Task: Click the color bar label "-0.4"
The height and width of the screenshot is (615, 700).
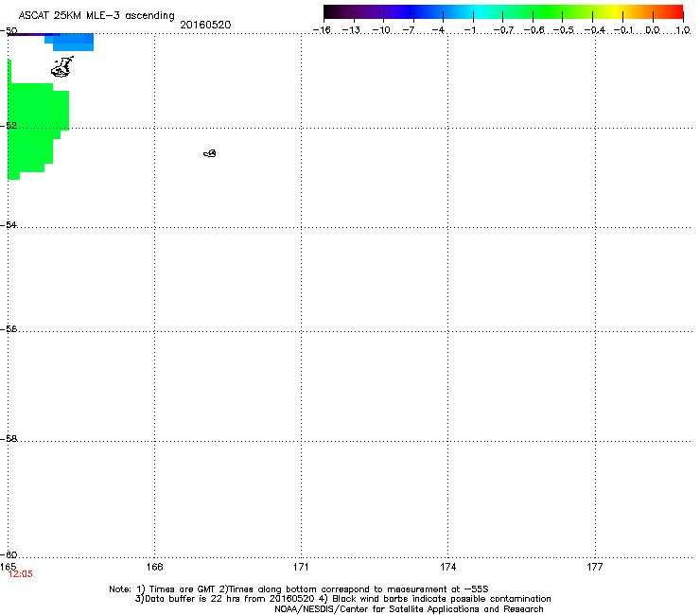Action: [x=595, y=30]
